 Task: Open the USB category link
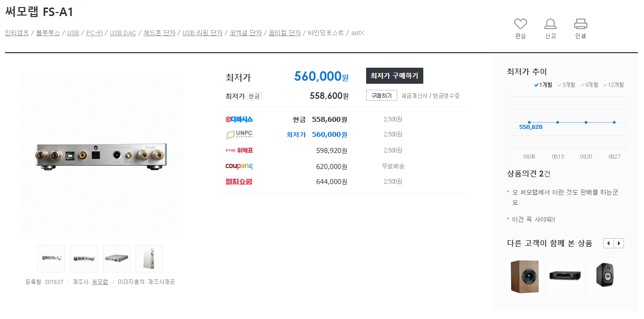point(73,33)
